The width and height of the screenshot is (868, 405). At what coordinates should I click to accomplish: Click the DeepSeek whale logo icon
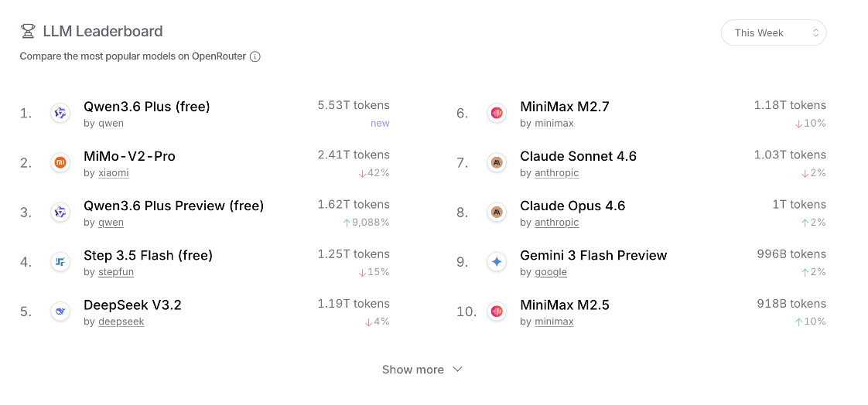click(x=60, y=311)
